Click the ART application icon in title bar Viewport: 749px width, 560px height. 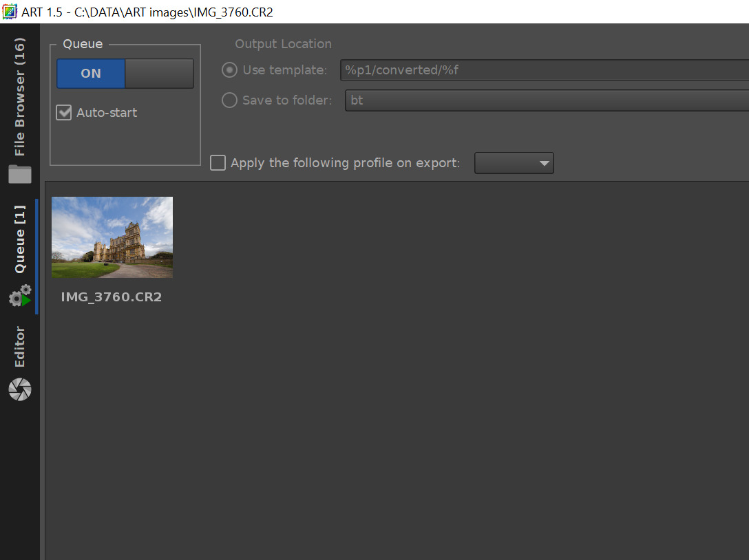point(10,12)
